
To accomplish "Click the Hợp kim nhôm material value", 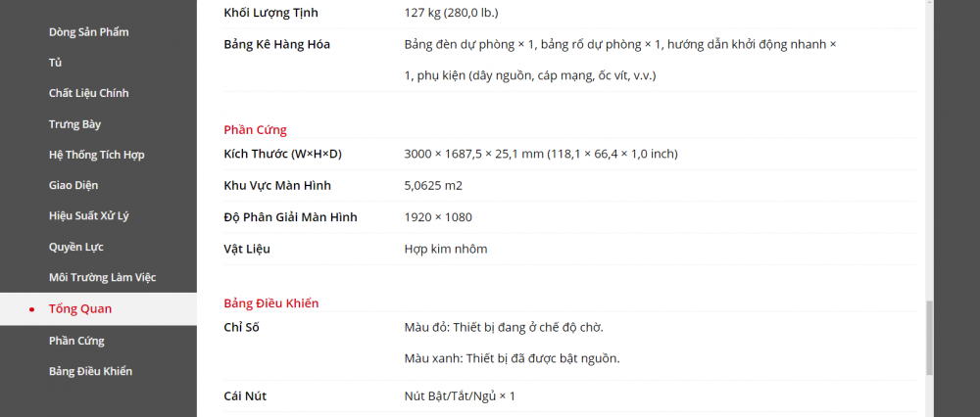I will point(445,249).
